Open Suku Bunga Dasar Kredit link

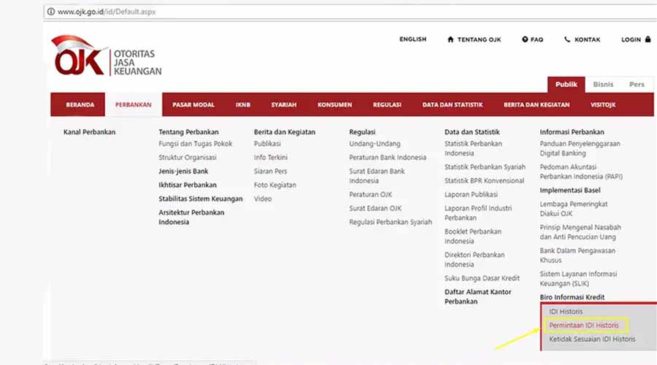point(482,278)
